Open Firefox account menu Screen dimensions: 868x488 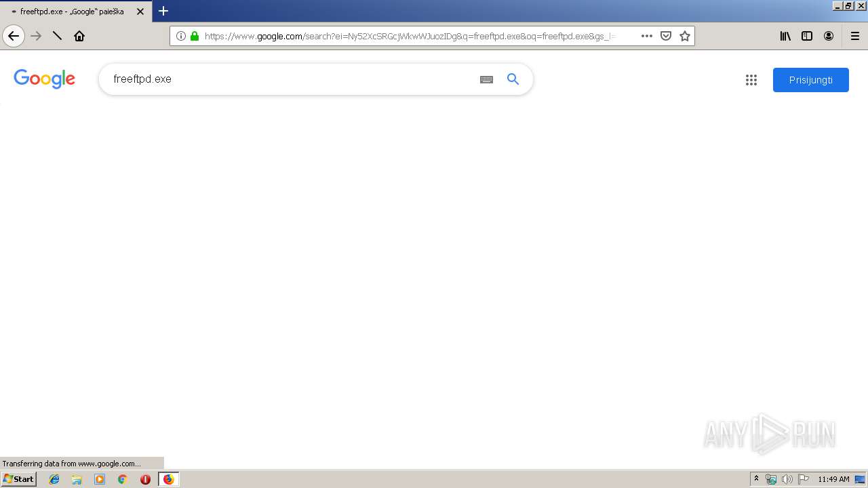[x=829, y=36]
